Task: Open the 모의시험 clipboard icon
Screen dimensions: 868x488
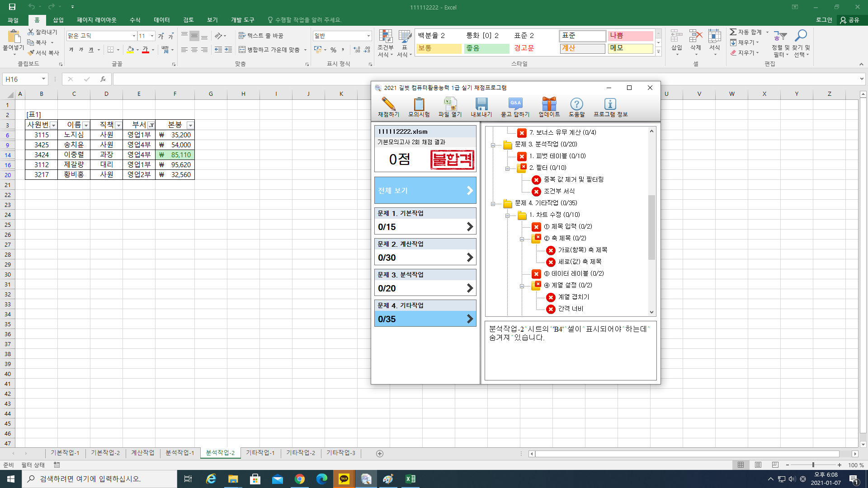Action: (x=419, y=104)
